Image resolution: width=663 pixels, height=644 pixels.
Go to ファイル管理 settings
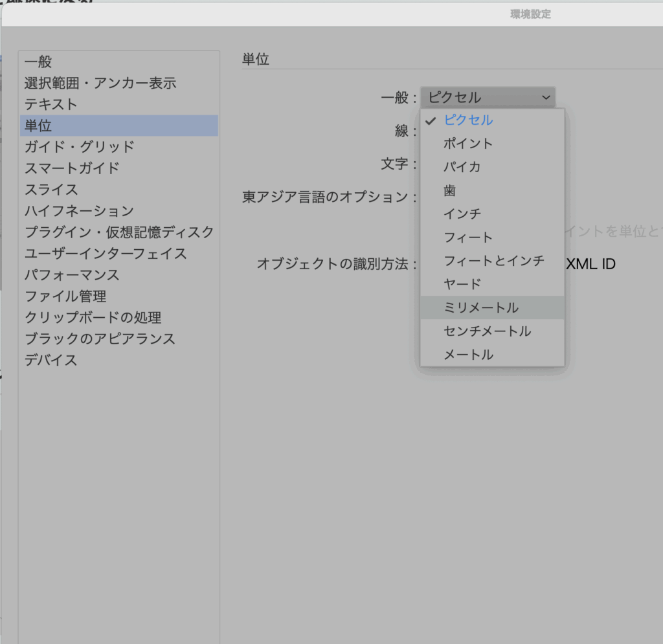pos(119,296)
